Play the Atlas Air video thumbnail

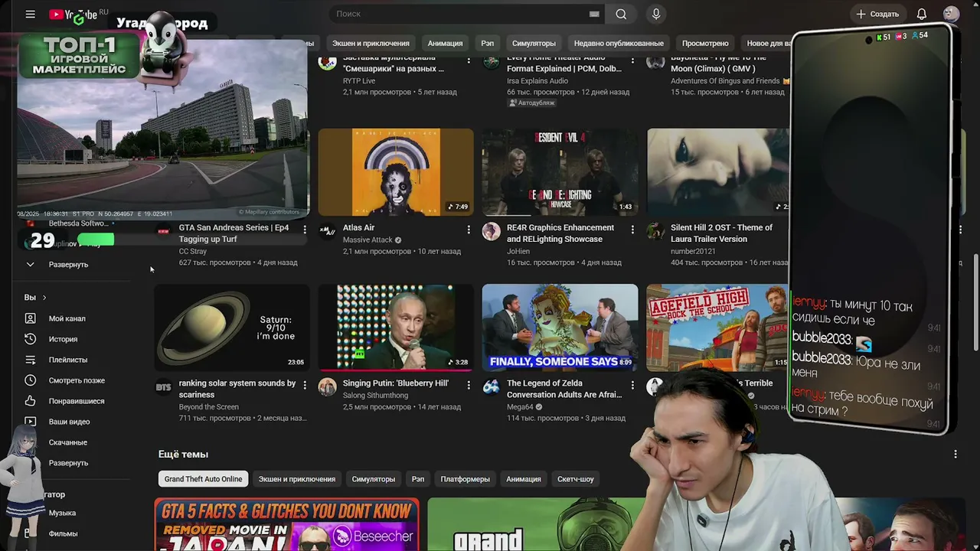[396, 172]
